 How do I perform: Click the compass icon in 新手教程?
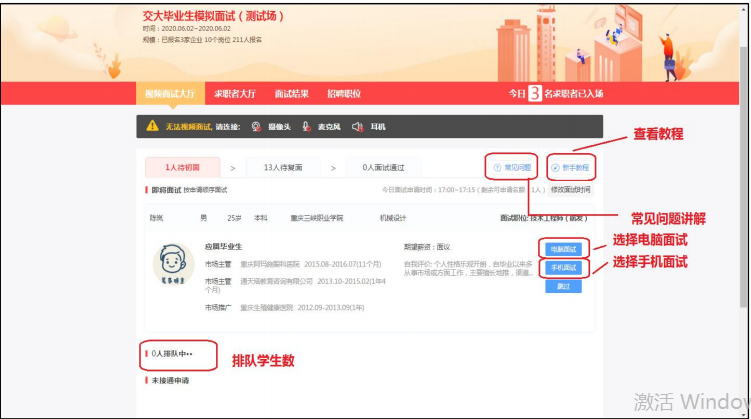555,168
